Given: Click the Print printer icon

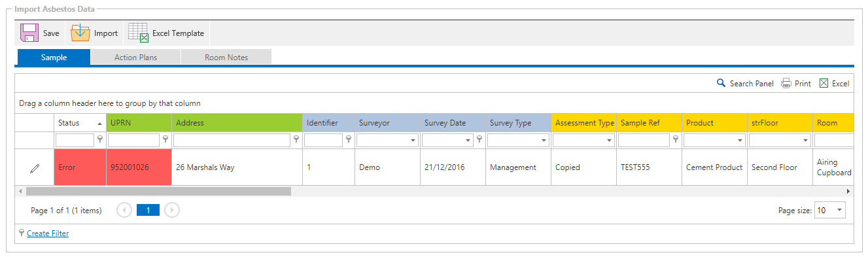Looking at the screenshot, I should [786, 83].
